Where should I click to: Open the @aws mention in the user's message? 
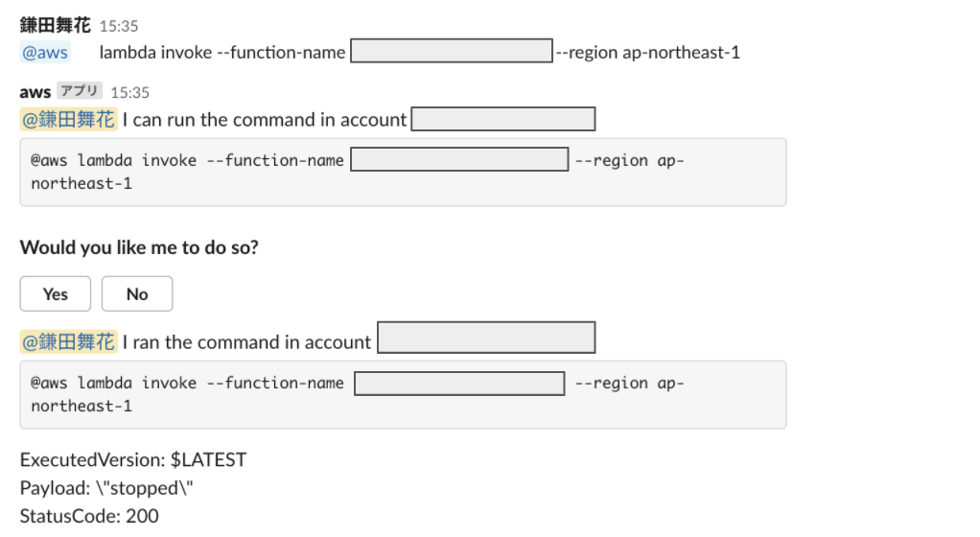(45, 52)
